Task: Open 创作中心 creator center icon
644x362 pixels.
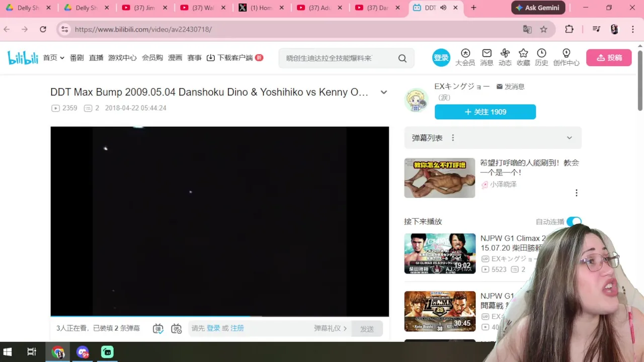Action: (x=566, y=57)
